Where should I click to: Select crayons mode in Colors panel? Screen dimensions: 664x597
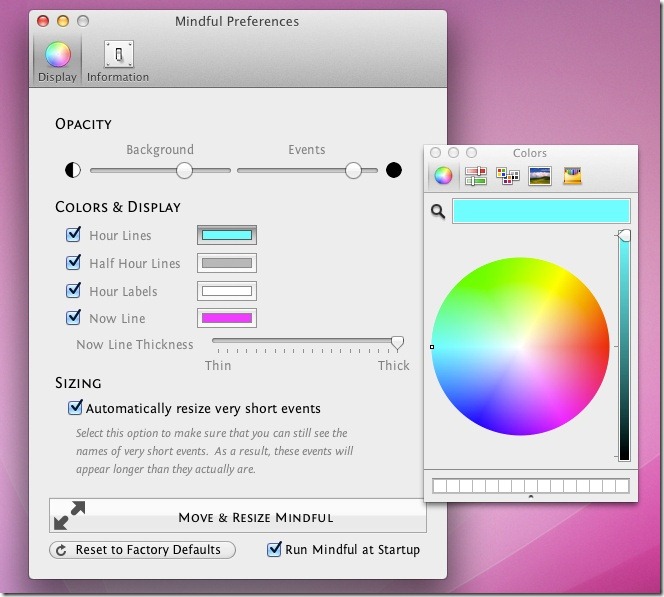click(x=572, y=176)
